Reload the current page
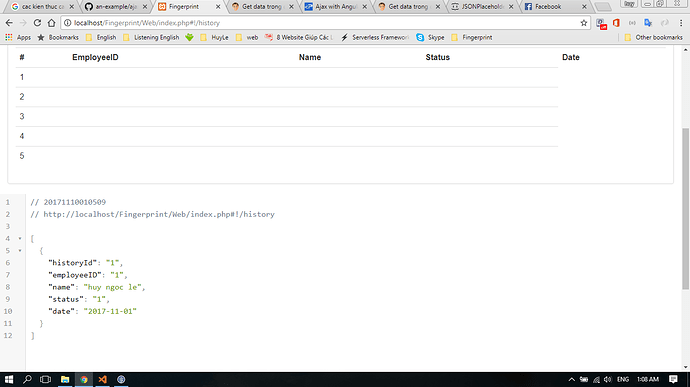Viewport: 690px width, 387px height. pyautogui.click(x=37, y=23)
